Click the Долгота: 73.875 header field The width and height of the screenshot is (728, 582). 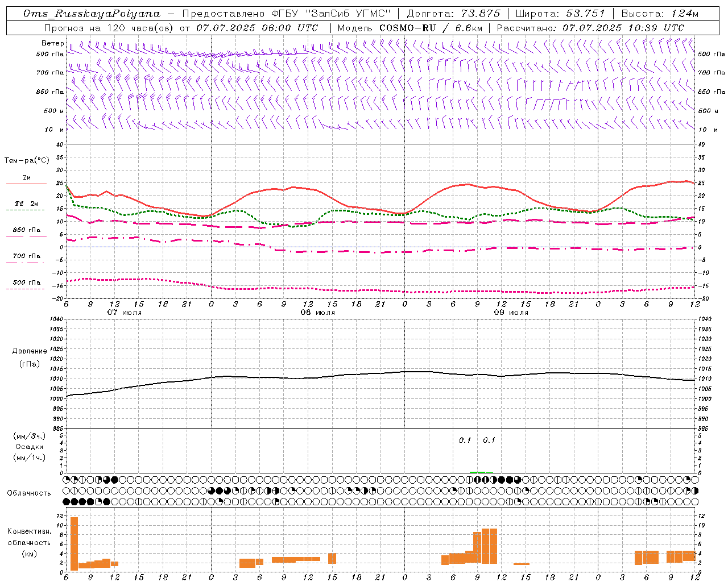click(x=454, y=14)
